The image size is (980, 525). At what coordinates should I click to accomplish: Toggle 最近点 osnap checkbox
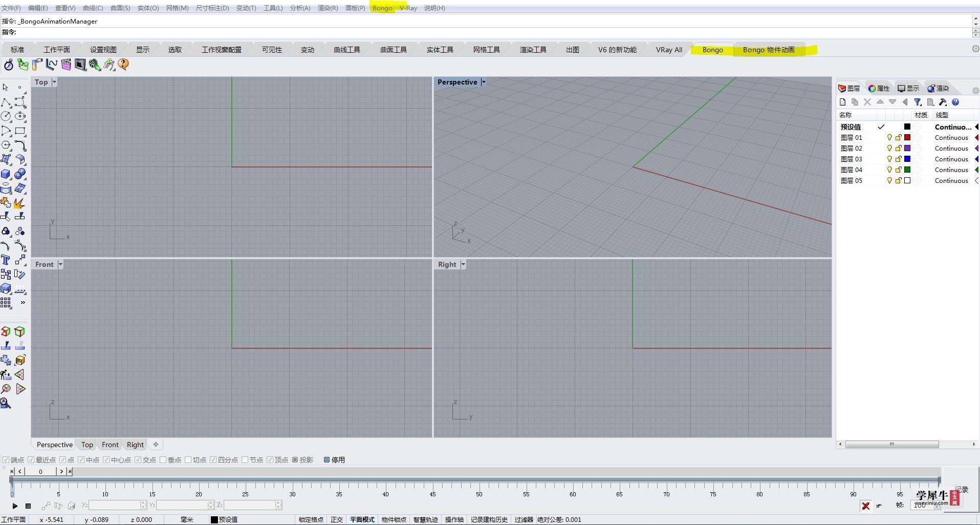[x=31, y=460]
